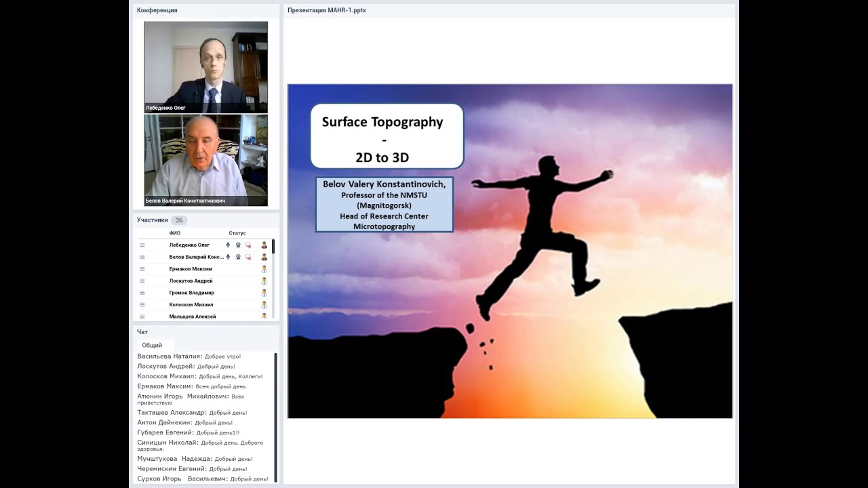Select participant name Колосков Михаил
This screenshot has height=488, width=868.
point(191,305)
